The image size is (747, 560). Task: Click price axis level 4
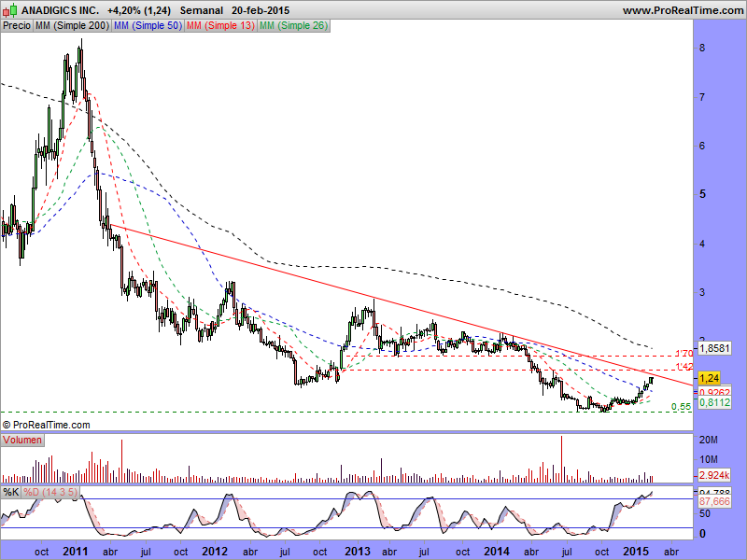tap(702, 244)
